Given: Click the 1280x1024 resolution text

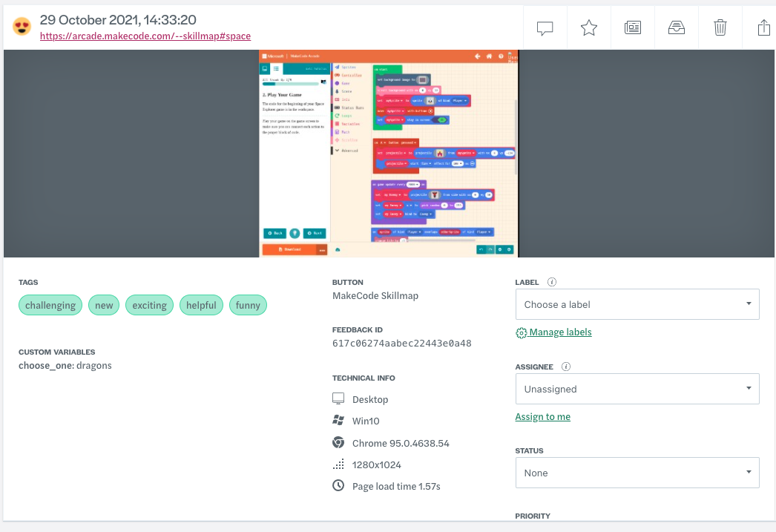Looking at the screenshot, I should (377, 464).
